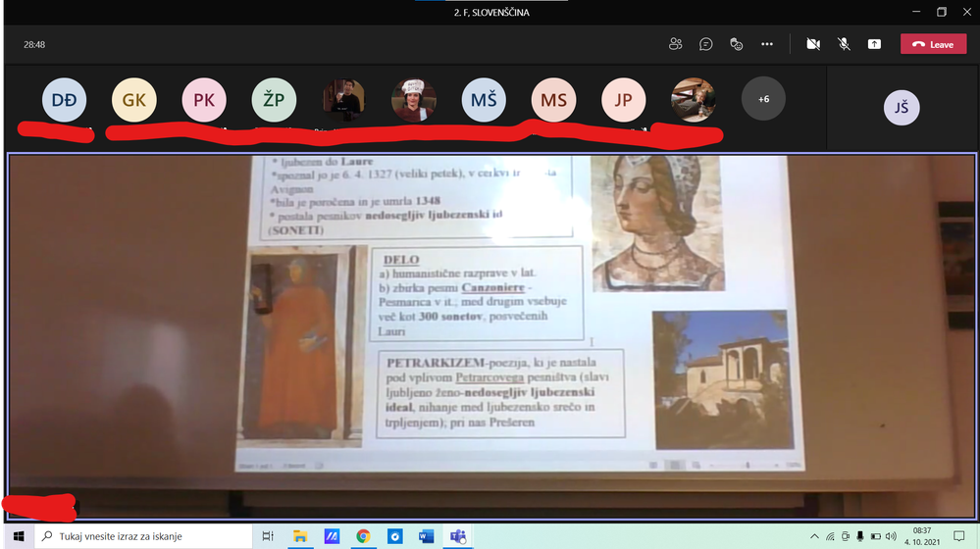Select participant avatar DĐ

(65, 100)
